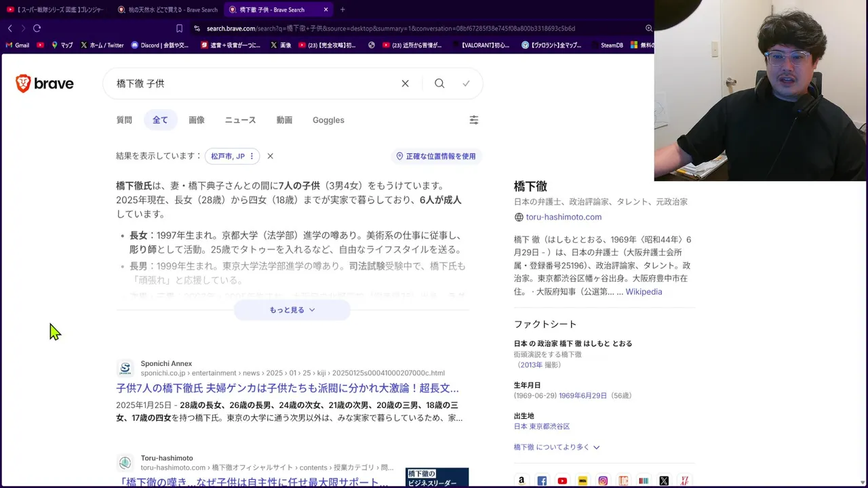Switch to 動画 tab
Viewport: 868px width, 488px height.
coord(284,120)
